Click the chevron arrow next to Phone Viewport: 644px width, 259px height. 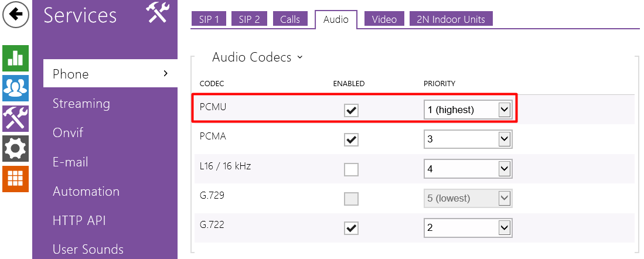[x=166, y=73]
